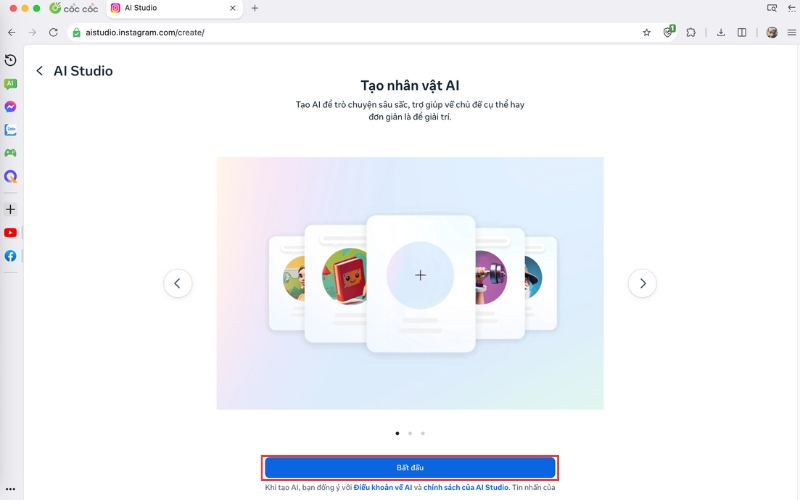Open the Điều khoản về AI link
Image resolution: width=800 pixels, height=500 pixels.
(383, 487)
